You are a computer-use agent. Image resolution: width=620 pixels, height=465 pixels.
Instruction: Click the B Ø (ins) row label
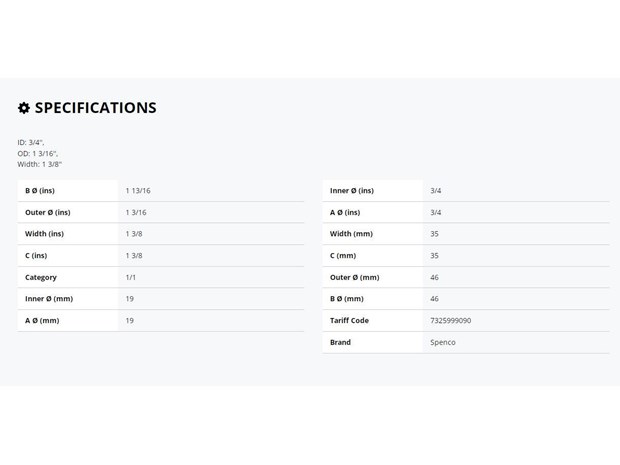click(40, 191)
